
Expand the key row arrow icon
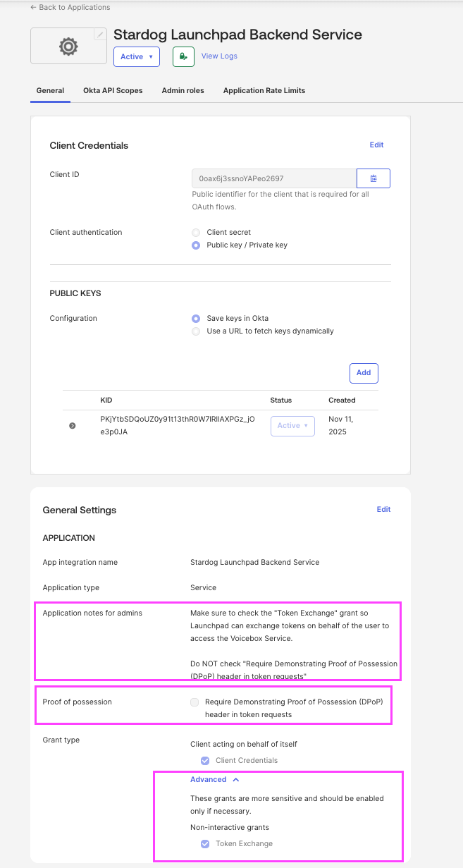pos(72,425)
